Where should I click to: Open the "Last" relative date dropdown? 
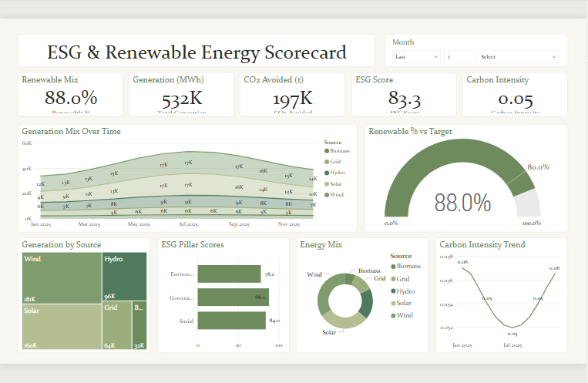[416, 57]
